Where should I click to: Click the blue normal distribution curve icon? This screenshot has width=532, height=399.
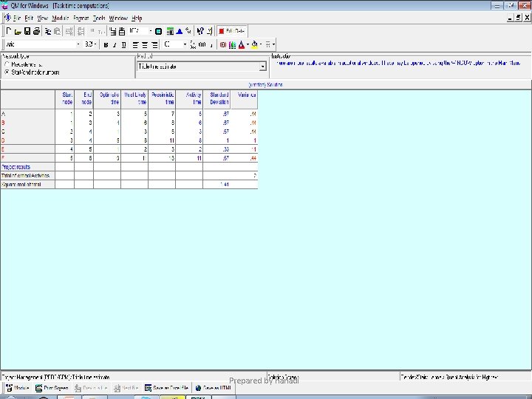pos(180,31)
